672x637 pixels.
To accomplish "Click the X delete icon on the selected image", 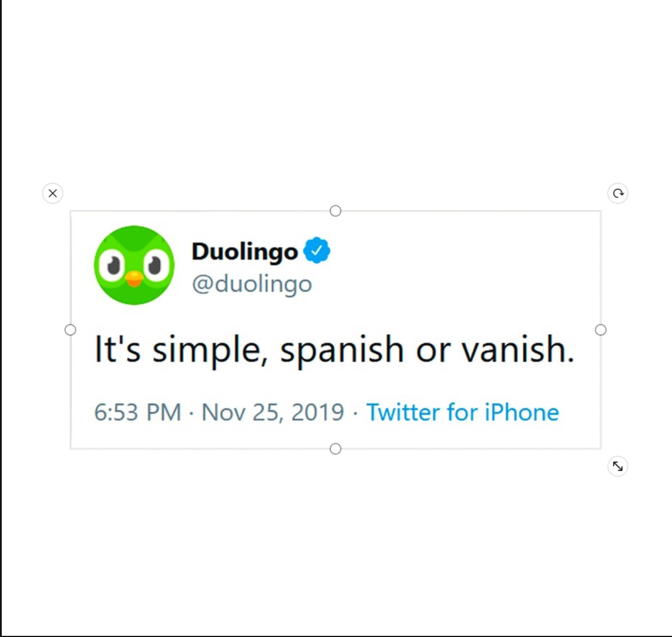I will (53, 193).
